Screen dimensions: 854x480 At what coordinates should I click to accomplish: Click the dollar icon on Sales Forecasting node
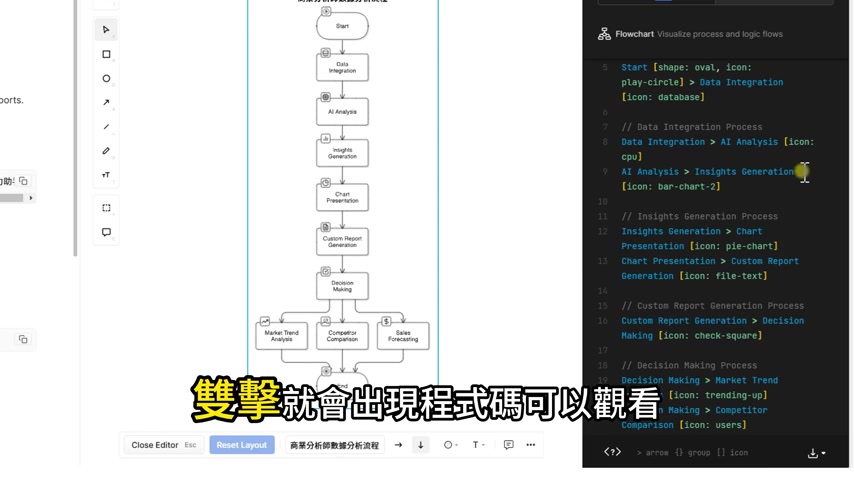pyautogui.click(x=386, y=321)
